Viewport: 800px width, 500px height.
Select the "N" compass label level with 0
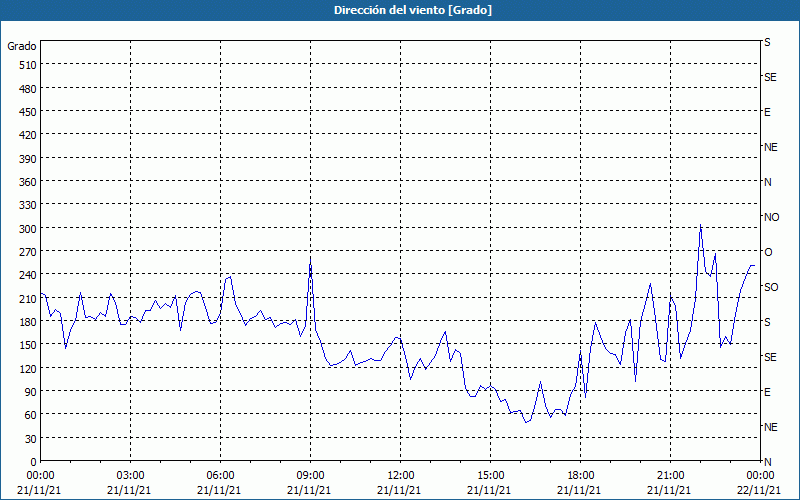pos(767,462)
